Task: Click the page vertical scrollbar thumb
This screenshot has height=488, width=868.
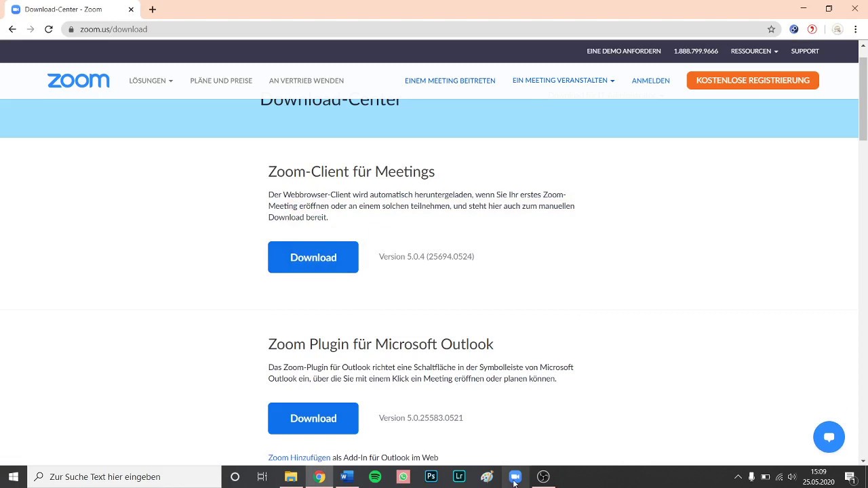Action: (863, 98)
